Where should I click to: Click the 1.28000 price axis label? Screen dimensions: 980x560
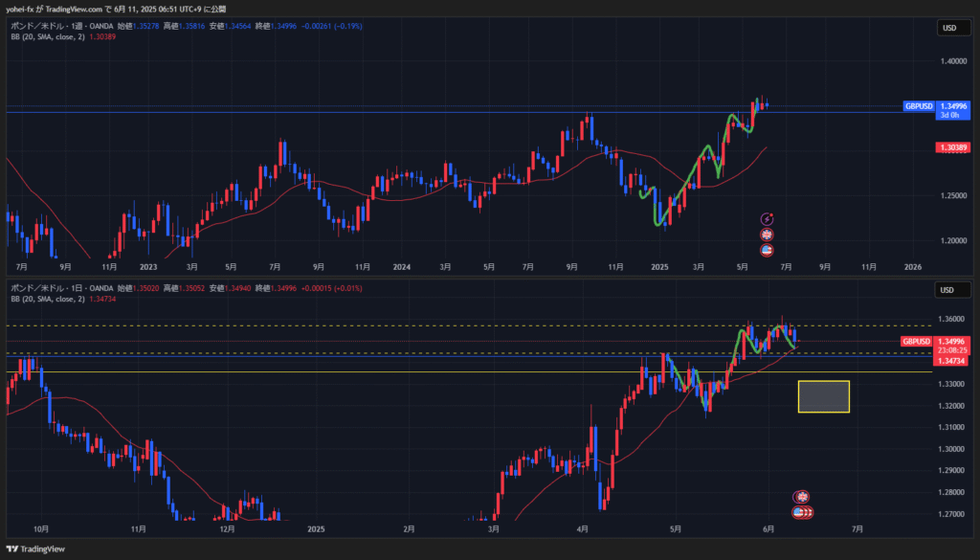pos(950,492)
